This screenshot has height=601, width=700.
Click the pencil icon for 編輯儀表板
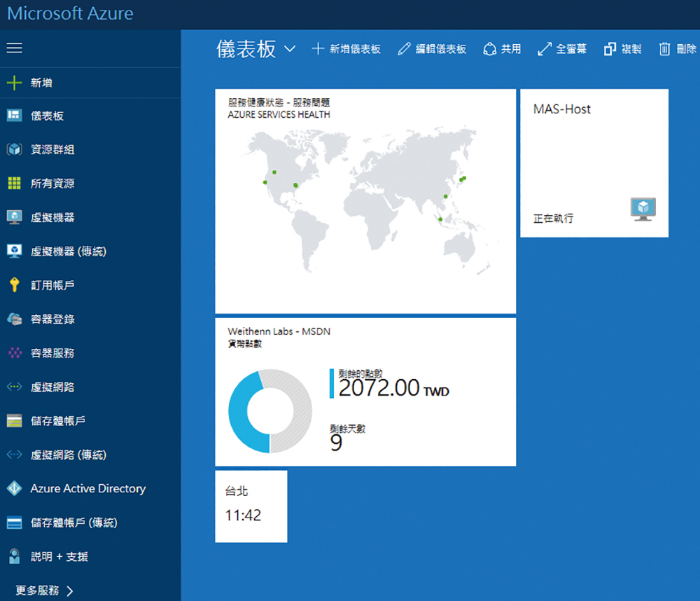click(x=404, y=49)
